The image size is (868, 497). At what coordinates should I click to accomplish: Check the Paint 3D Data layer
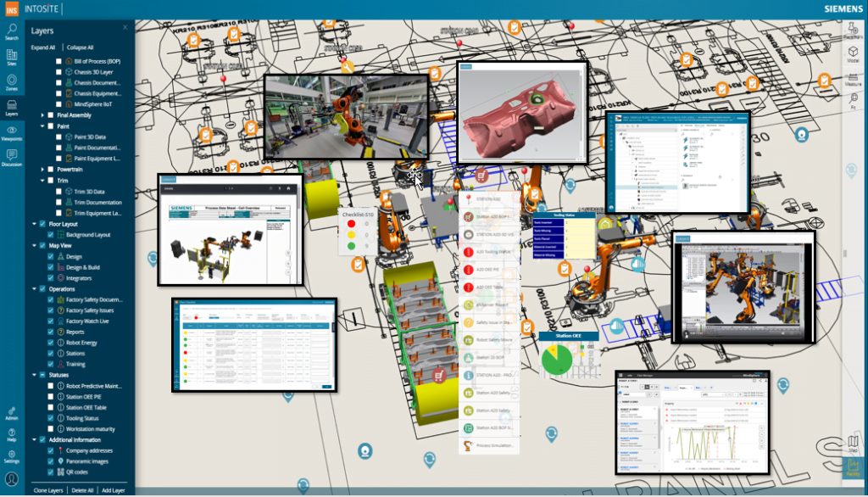pos(58,137)
